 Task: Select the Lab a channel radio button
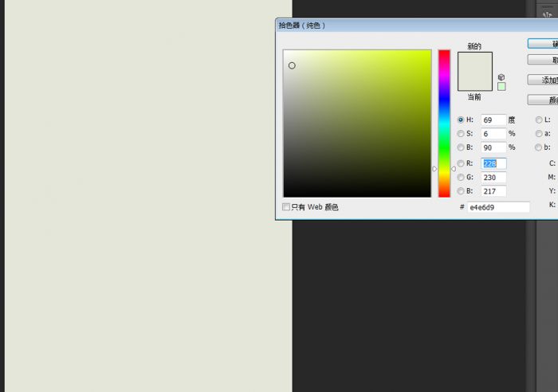(x=539, y=133)
